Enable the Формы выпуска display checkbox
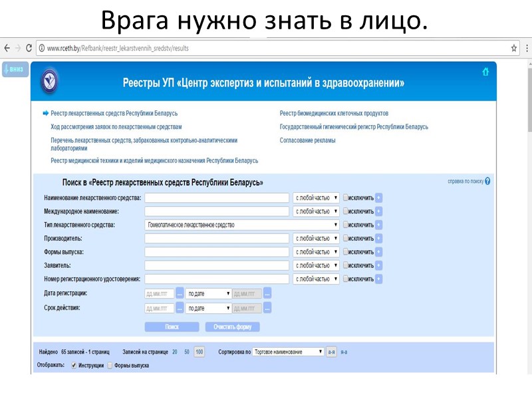The width and height of the screenshot is (532, 399). coord(110,365)
